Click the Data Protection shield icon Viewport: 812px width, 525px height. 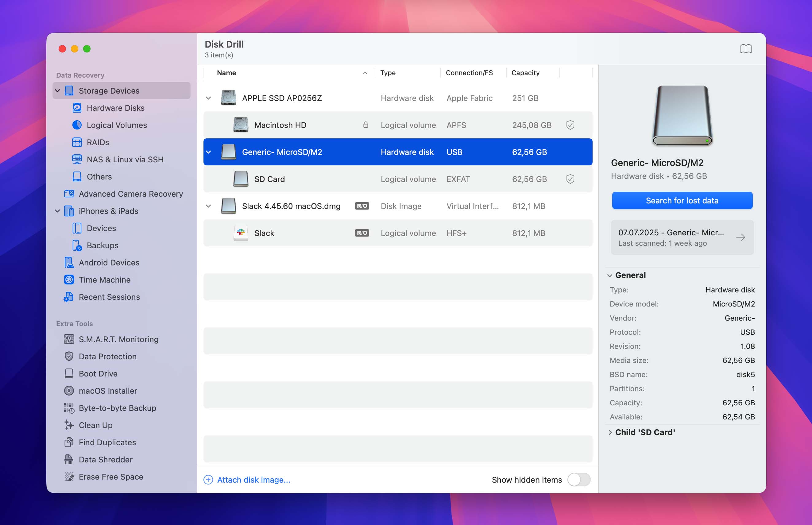(x=69, y=356)
